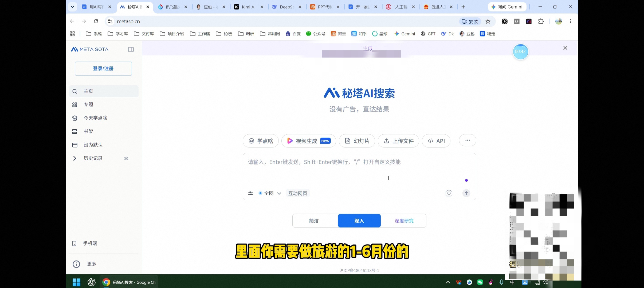644x288 pixels.
Task: Open 书架 in the sidebar
Action: [x=104, y=131]
